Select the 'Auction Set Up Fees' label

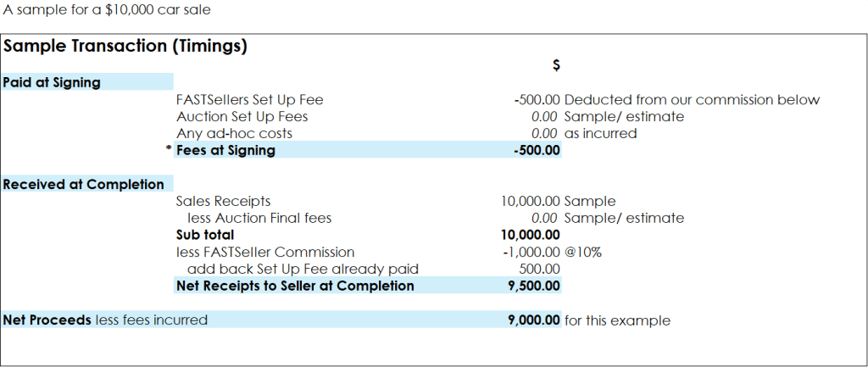coord(242,117)
